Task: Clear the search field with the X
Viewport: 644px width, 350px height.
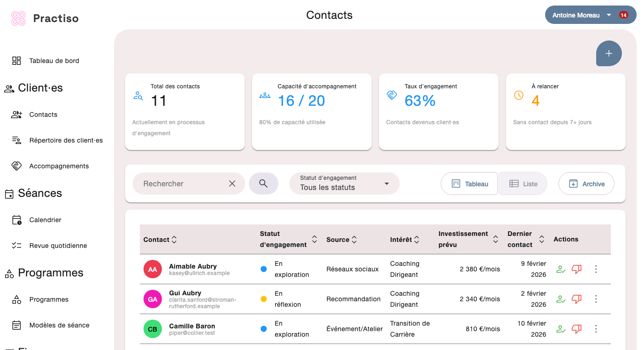Action: click(232, 183)
